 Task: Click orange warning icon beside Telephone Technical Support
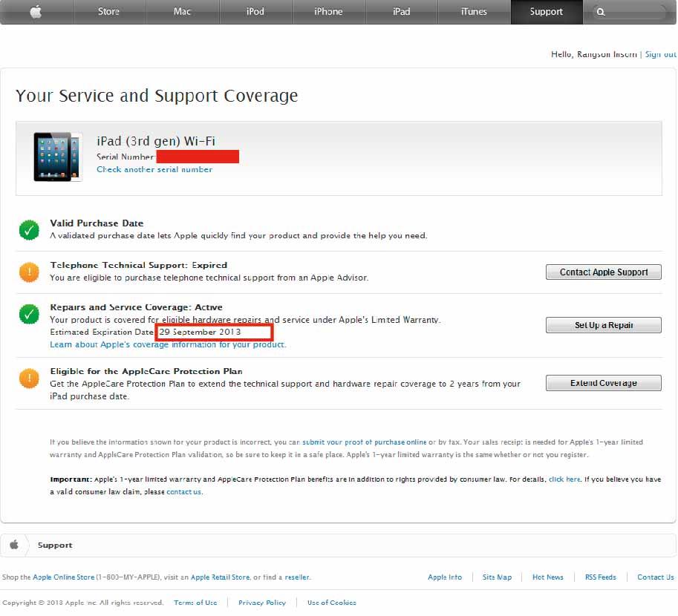tap(29, 272)
